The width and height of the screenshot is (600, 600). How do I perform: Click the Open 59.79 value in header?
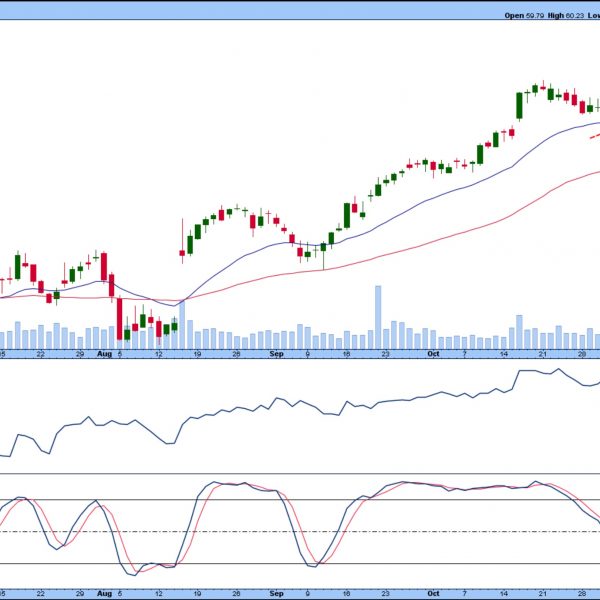tap(524, 16)
